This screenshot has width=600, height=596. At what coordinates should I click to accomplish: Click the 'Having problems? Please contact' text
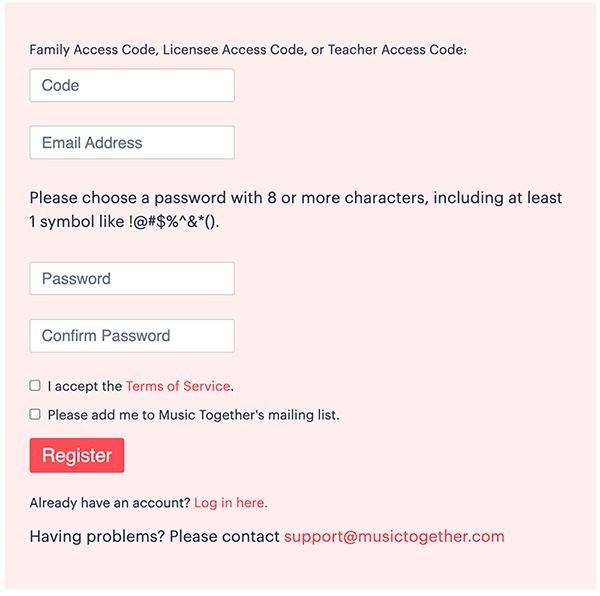(154, 537)
